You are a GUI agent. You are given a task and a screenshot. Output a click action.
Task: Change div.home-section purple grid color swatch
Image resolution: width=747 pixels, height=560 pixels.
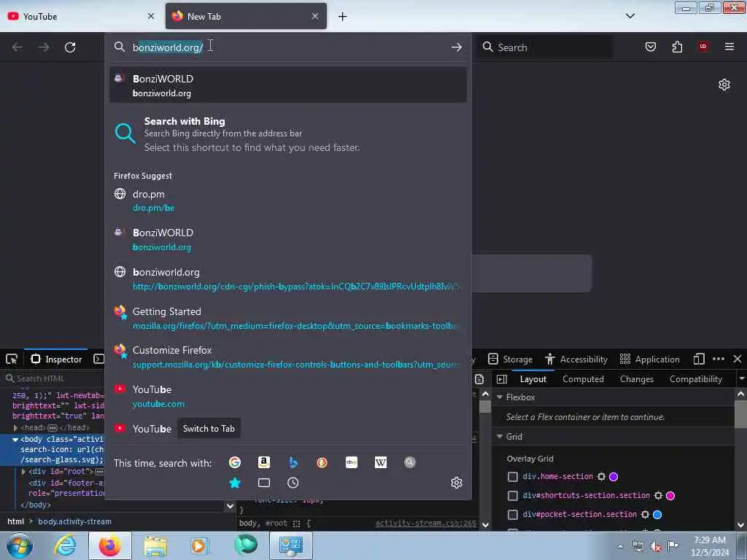(614, 476)
